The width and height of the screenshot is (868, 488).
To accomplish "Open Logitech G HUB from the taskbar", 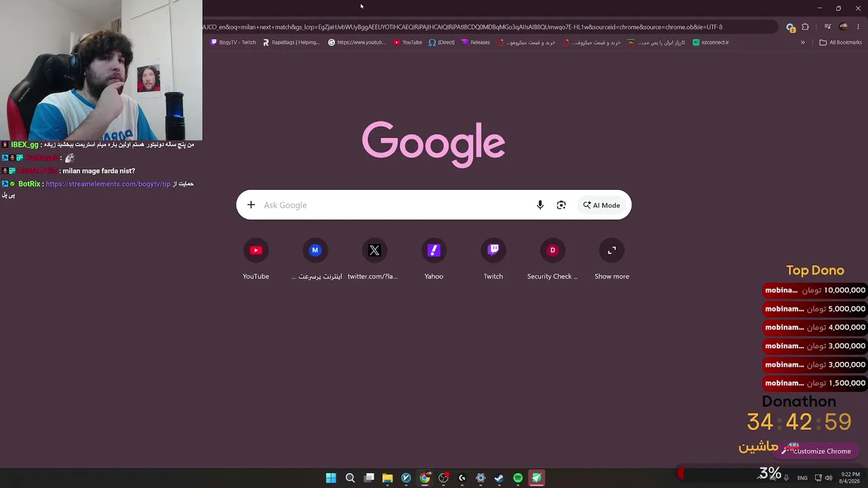I will pyautogui.click(x=462, y=478).
